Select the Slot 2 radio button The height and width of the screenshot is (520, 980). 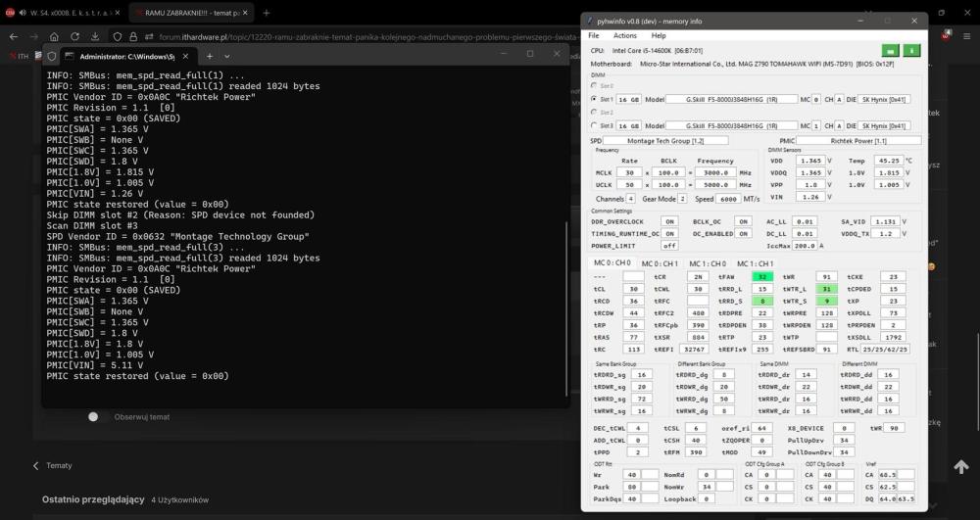594,113
